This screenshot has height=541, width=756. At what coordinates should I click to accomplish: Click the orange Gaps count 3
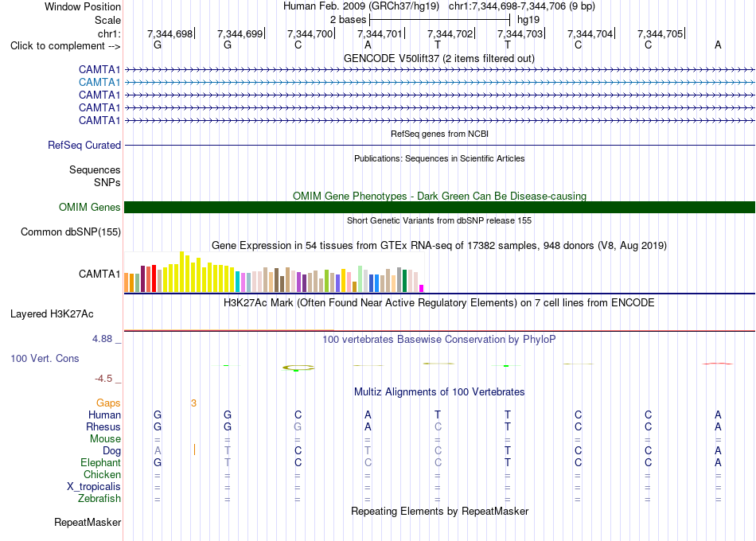193,403
